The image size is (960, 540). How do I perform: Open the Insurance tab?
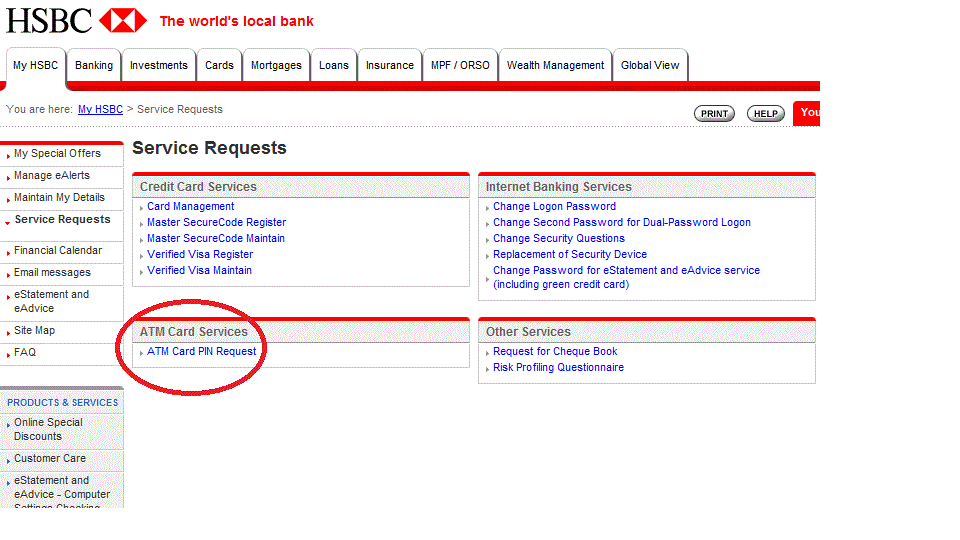tap(390, 65)
